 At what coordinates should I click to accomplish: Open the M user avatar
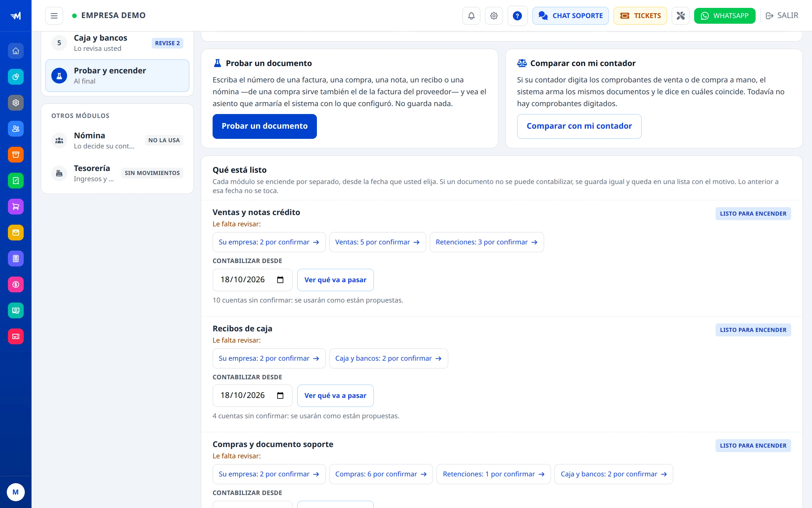pos(16,492)
